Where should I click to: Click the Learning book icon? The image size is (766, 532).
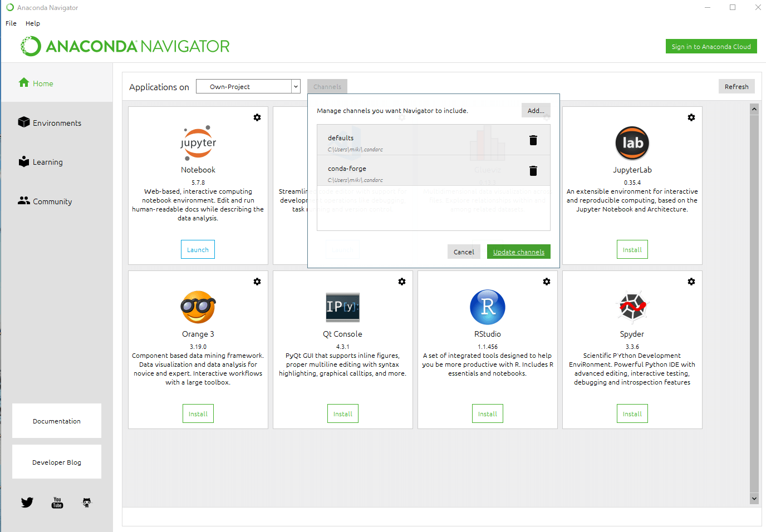(24, 161)
